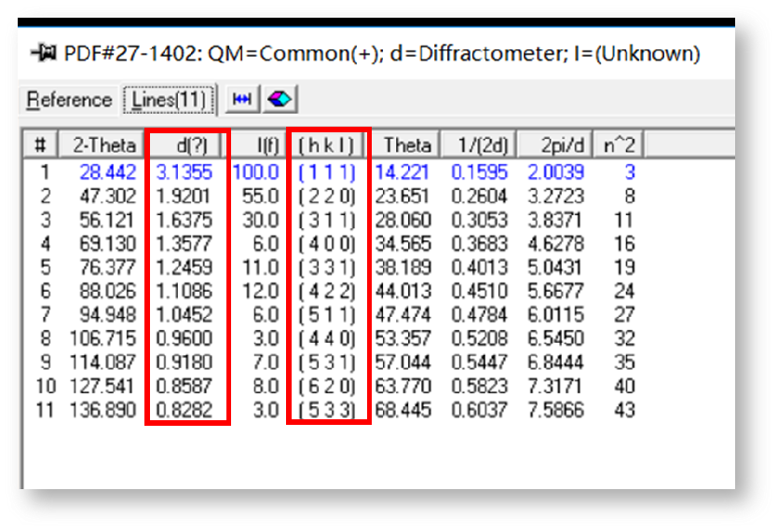Image resolution: width=778 pixels, height=532 pixels.
Task: Click the ( 3 3 1 ) hkl cell
Action: tap(327, 267)
